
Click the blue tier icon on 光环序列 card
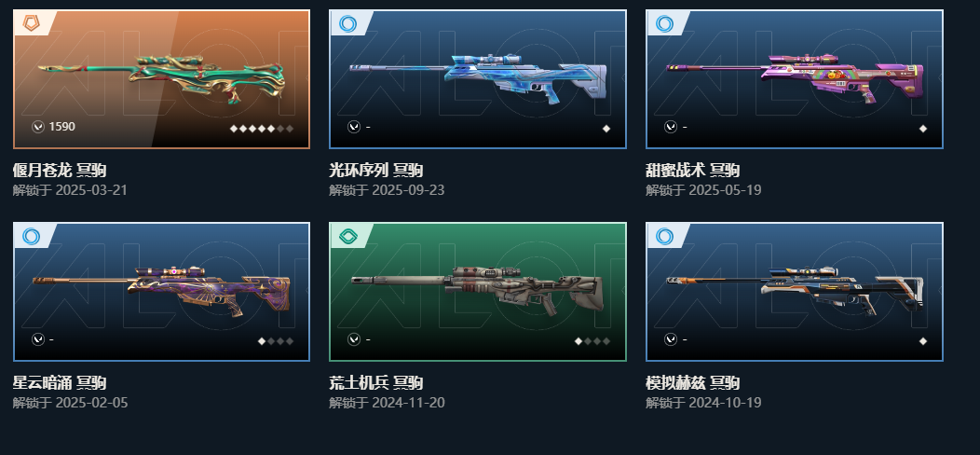pos(347,24)
